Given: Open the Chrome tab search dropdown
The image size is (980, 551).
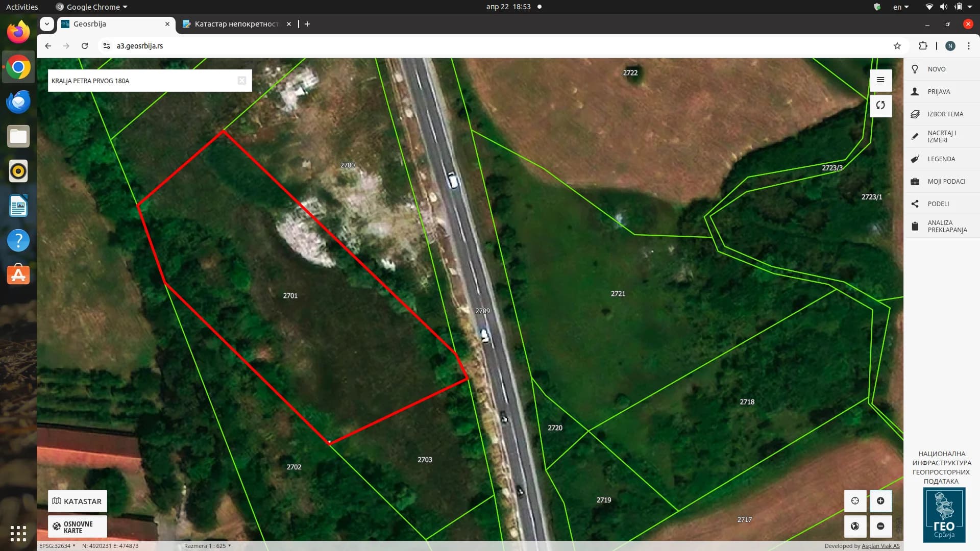Looking at the screenshot, I should point(47,24).
